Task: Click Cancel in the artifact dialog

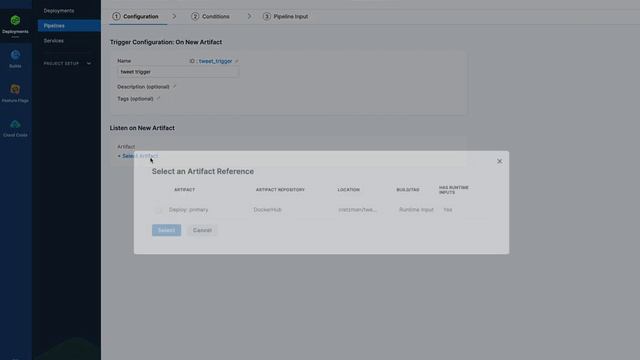Action: point(202,230)
